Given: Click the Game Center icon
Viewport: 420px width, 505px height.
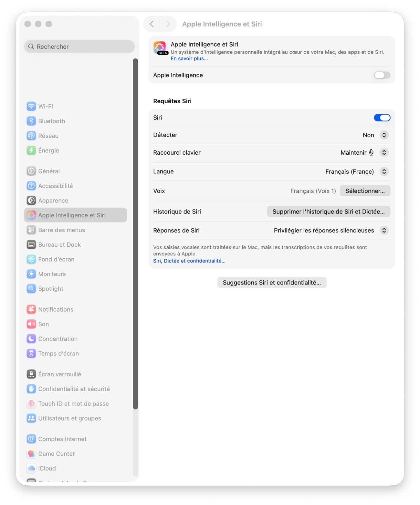Looking at the screenshot, I should (x=31, y=454).
